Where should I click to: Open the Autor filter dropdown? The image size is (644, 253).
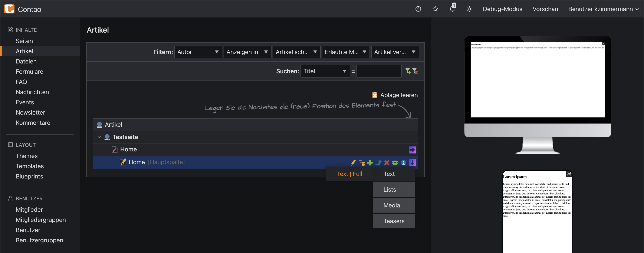click(198, 52)
